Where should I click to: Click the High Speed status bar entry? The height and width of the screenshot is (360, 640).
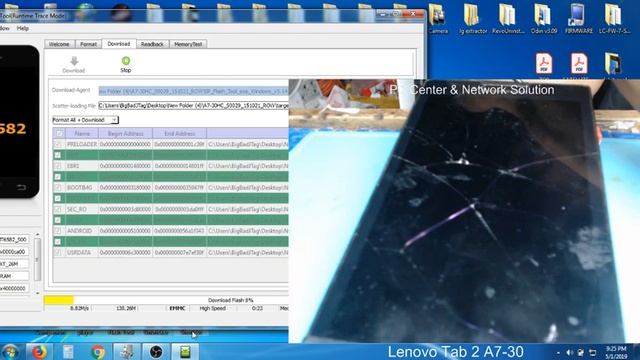(213, 309)
